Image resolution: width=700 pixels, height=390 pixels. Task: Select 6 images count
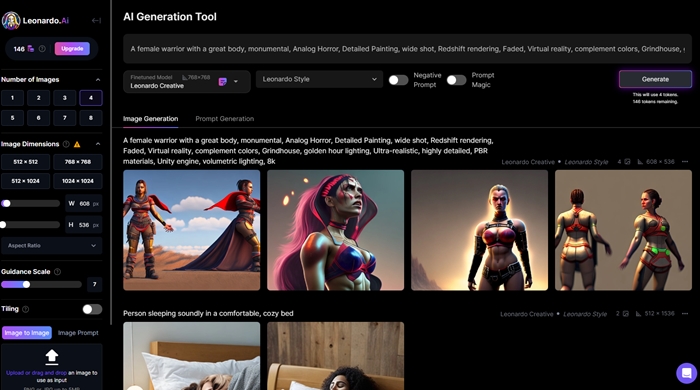point(38,118)
